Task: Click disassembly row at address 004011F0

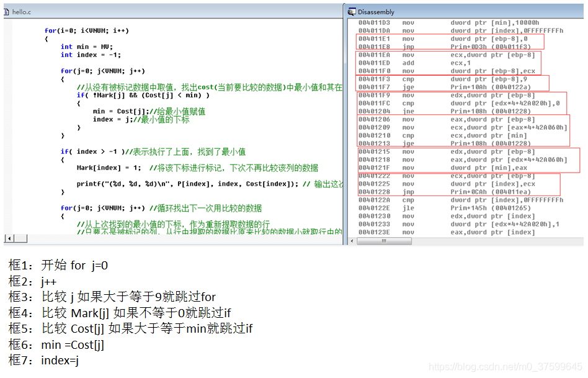Action: [447, 71]
